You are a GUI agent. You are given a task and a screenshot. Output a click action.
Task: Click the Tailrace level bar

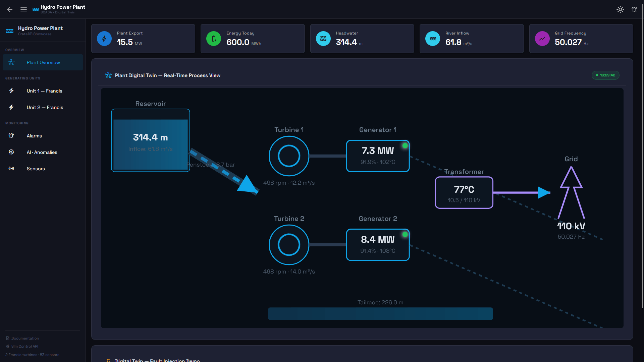(380, 314)
